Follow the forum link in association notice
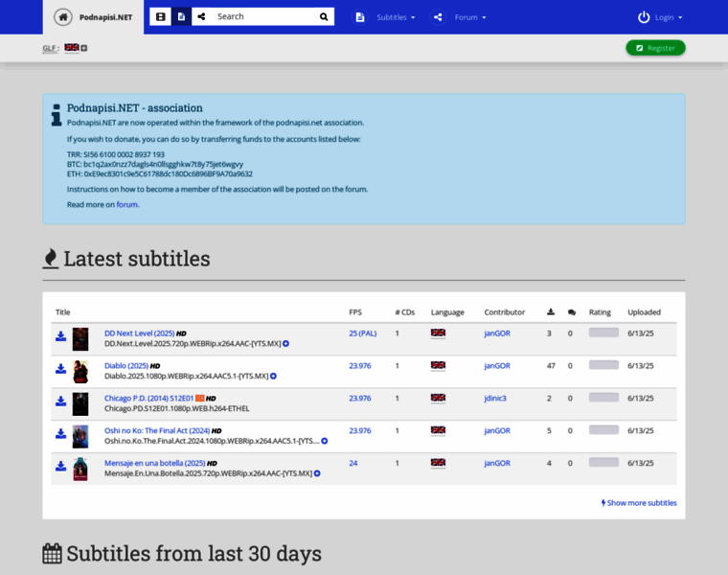 pyautogui.click(x=126, y=205)
